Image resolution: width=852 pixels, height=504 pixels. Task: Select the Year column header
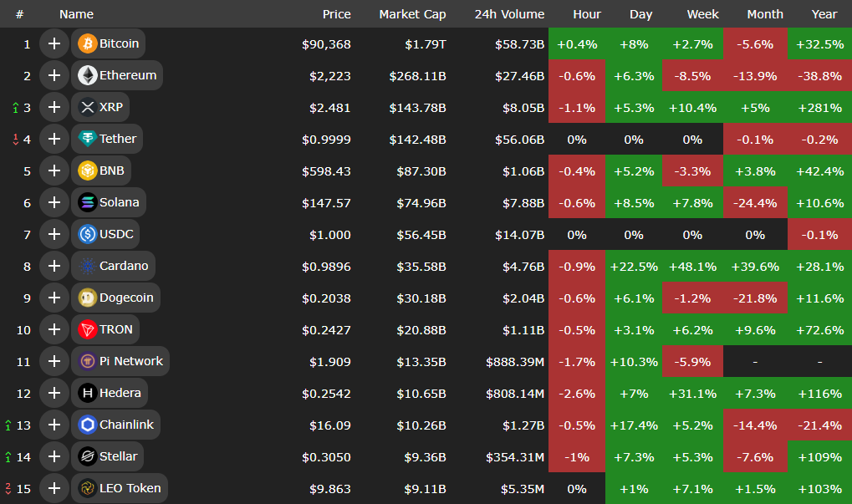click(x=824, y=14)
